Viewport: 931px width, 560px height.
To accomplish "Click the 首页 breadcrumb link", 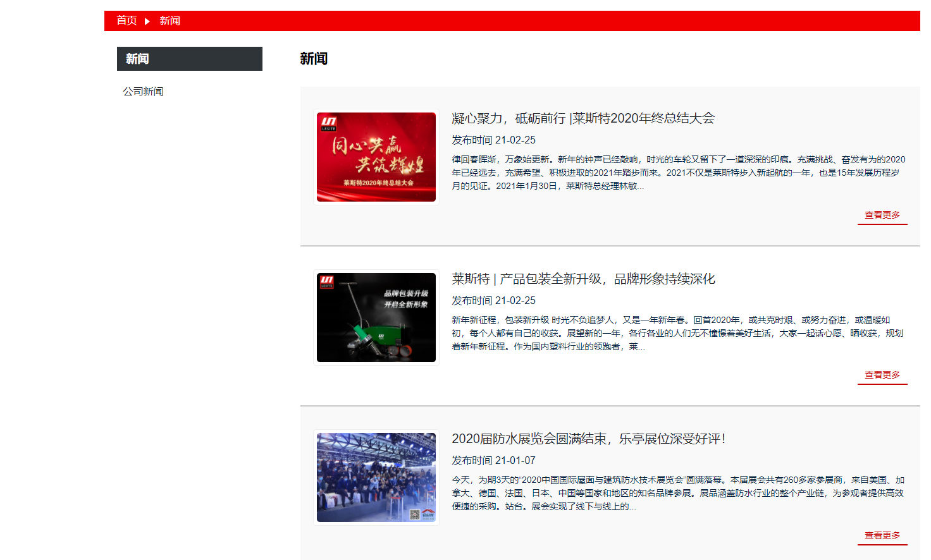I will [x=126, y=21].
